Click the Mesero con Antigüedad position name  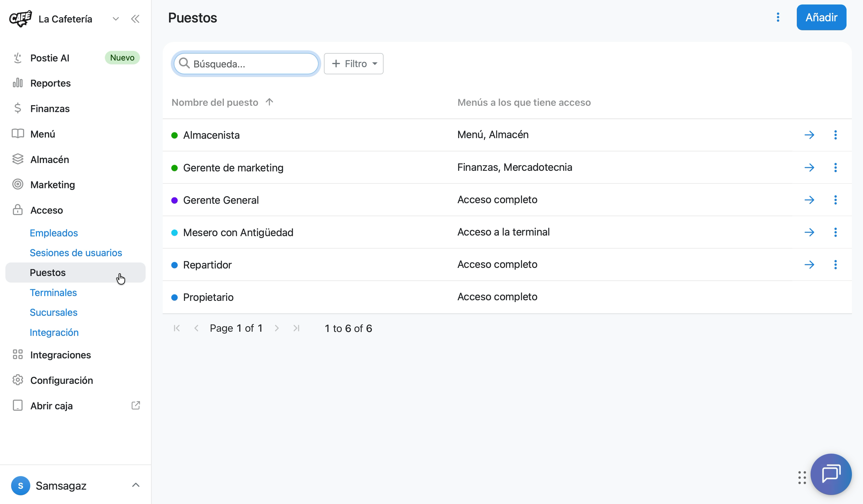pos(238,232)
